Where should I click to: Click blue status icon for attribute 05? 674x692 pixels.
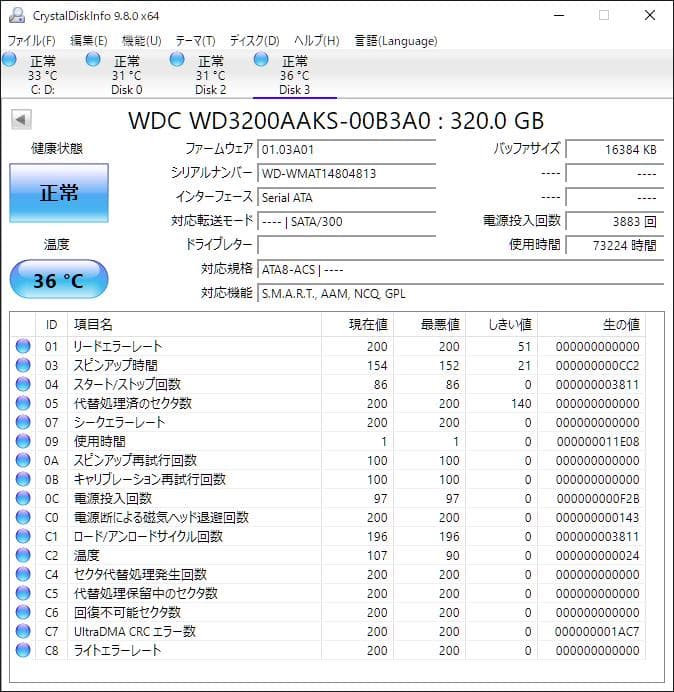click(x=23, y=403)
